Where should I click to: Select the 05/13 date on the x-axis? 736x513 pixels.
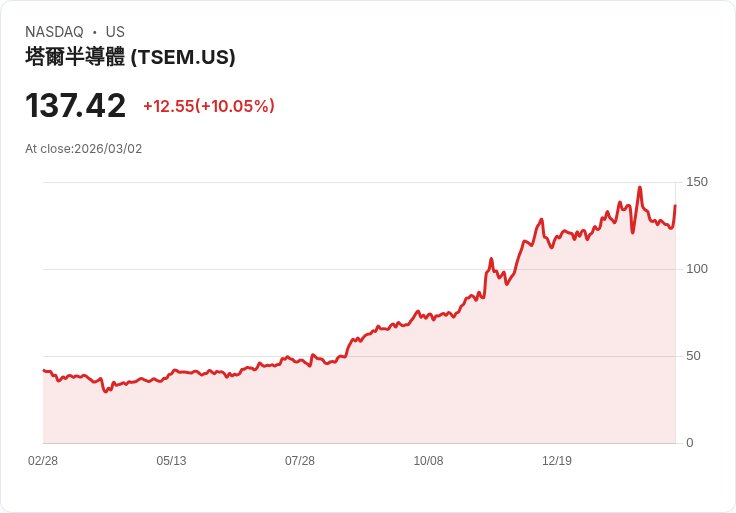click(171, 461)
